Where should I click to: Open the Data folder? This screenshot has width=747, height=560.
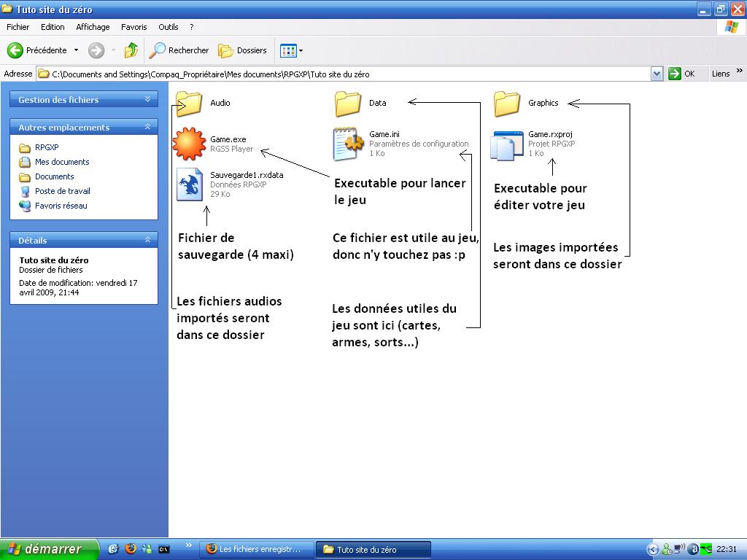[349, 104]
